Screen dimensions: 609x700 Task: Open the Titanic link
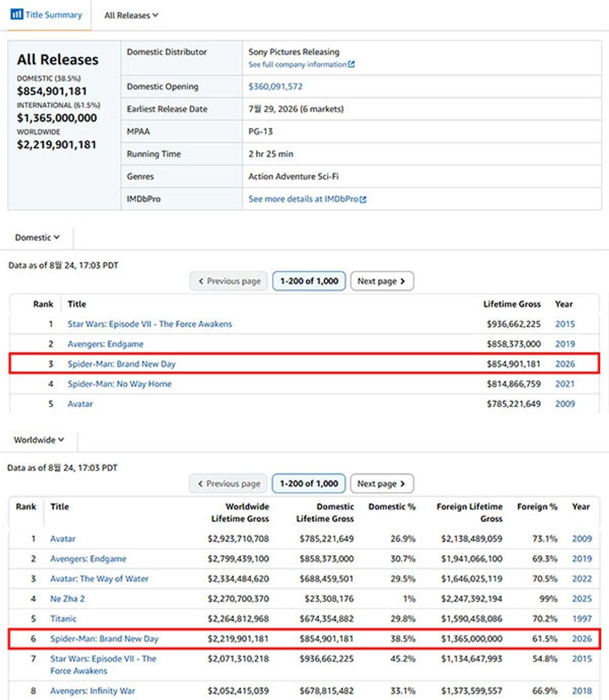pyautogui.click(x=63, y=619)
